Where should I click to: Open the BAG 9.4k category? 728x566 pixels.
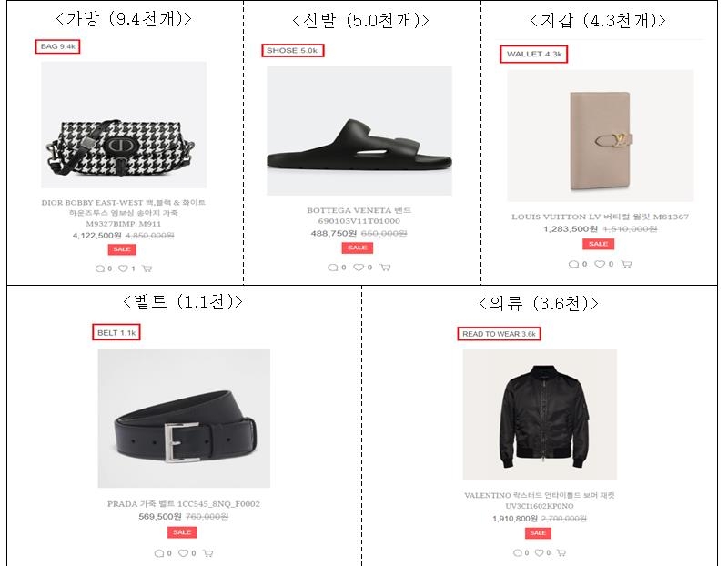57,47
